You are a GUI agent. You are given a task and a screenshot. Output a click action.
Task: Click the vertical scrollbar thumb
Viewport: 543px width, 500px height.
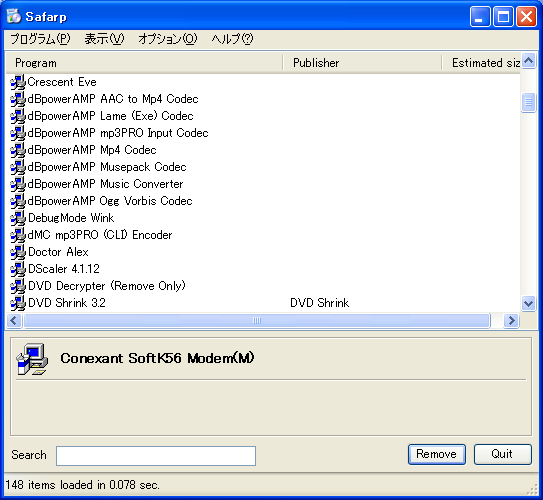pyautogui.click(x=528, y=102)
